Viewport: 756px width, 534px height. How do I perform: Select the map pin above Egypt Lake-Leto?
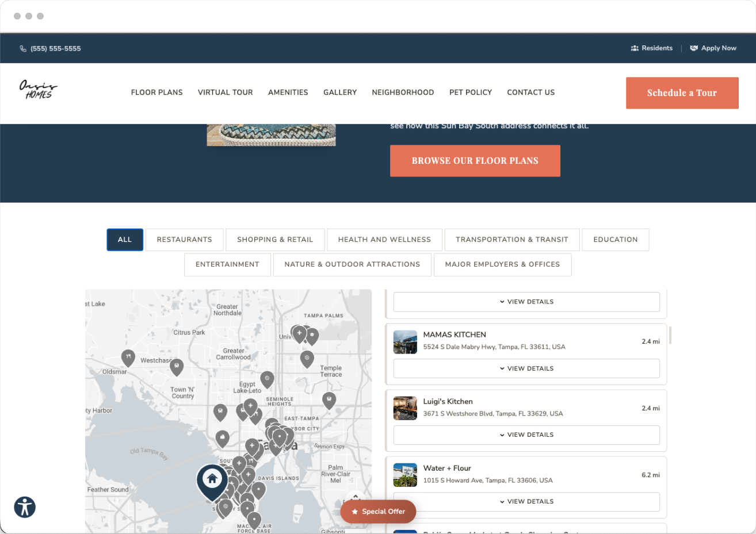click(267, 379)
